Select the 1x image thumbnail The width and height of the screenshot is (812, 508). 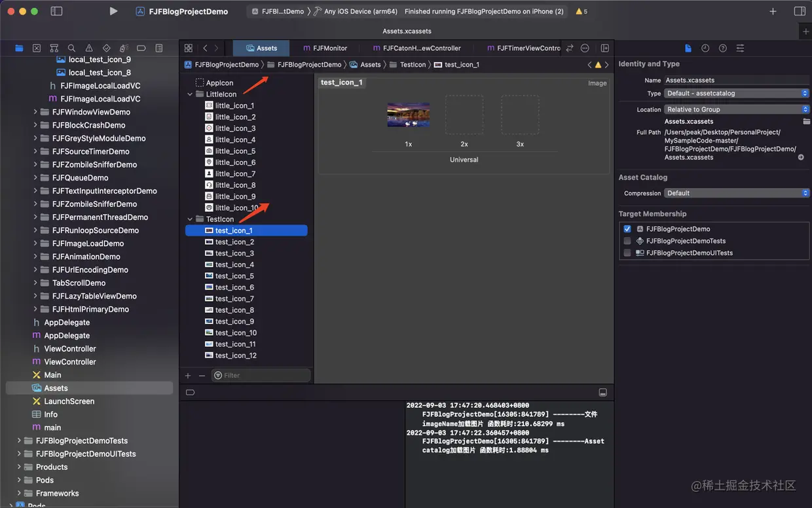click(409, 115)
